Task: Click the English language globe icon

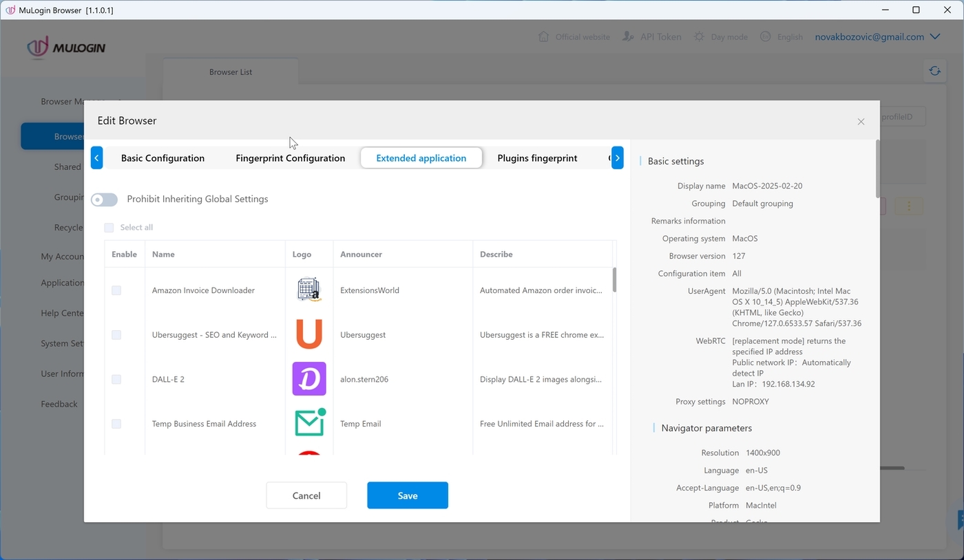Action: tap(766, 36)
